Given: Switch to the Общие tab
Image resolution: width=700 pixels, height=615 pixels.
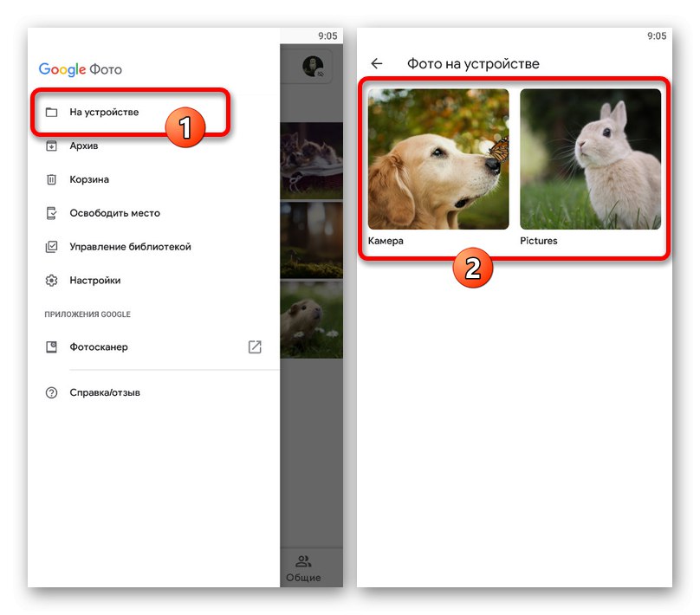Looking at the screenshot, I should [304, 568].
